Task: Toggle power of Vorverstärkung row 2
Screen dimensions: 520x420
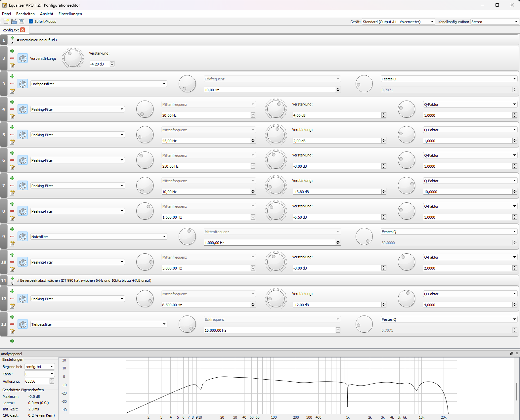Action: click(23, 59)
